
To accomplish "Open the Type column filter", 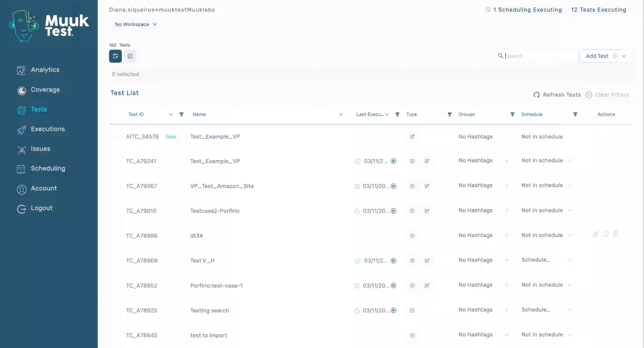I will (450, 114).
